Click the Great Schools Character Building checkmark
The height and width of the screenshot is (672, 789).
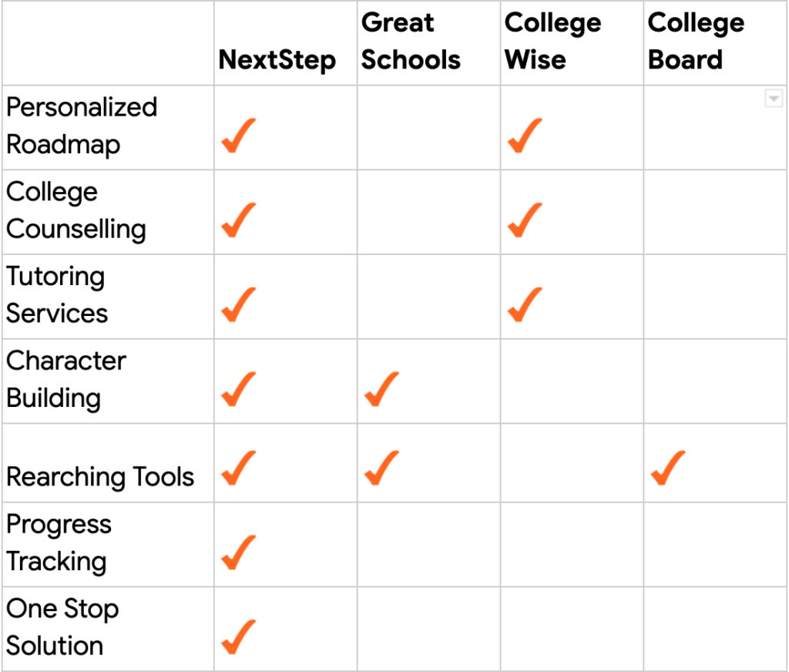(x=381, y=389)
